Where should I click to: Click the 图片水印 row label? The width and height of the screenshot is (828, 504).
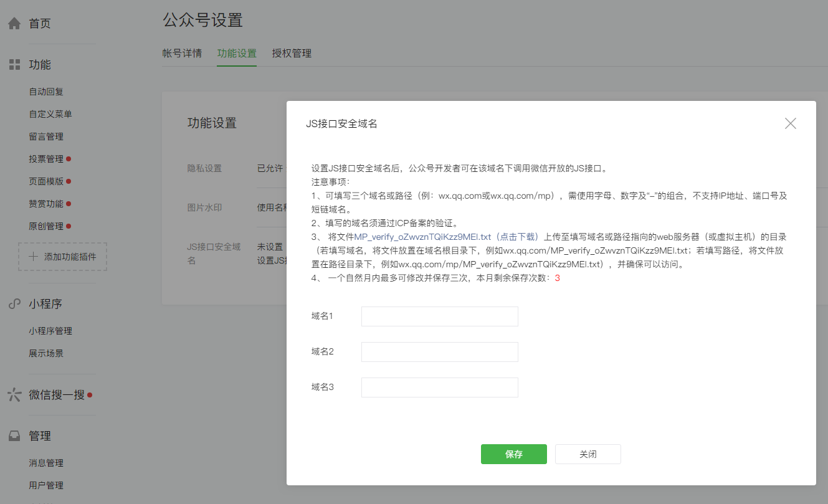point(204,207)
